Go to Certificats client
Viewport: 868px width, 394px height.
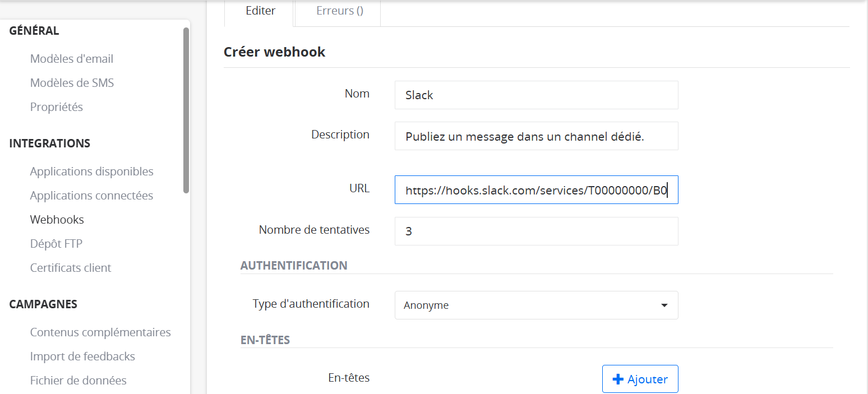pos(71,268)
